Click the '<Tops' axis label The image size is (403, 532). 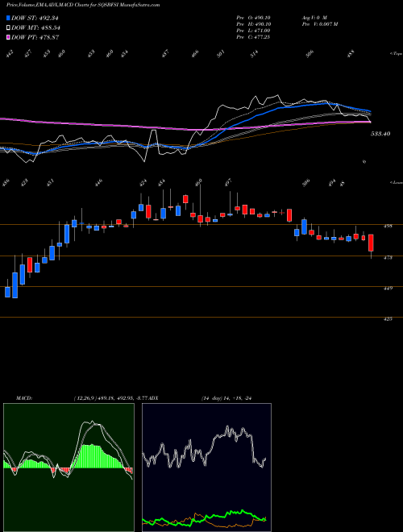point(396,54)
